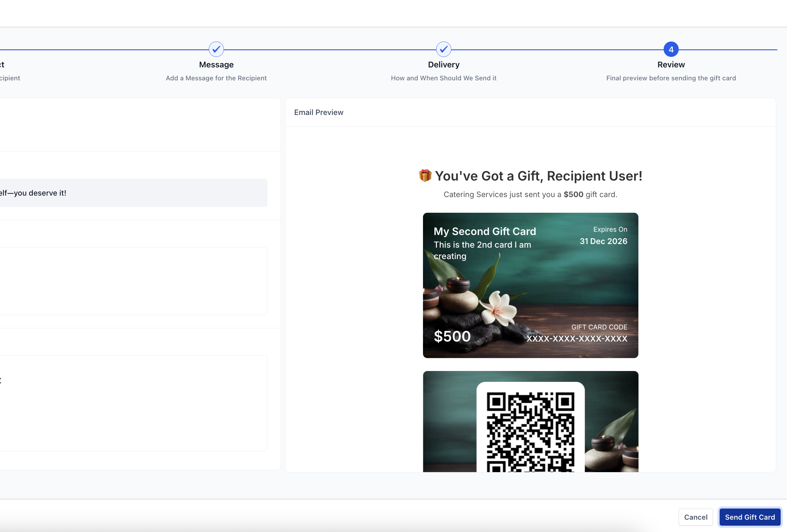Click the Message step checkmark icon
The width and height of the screenshot is (787, 532).
click(x=216, y=49)
